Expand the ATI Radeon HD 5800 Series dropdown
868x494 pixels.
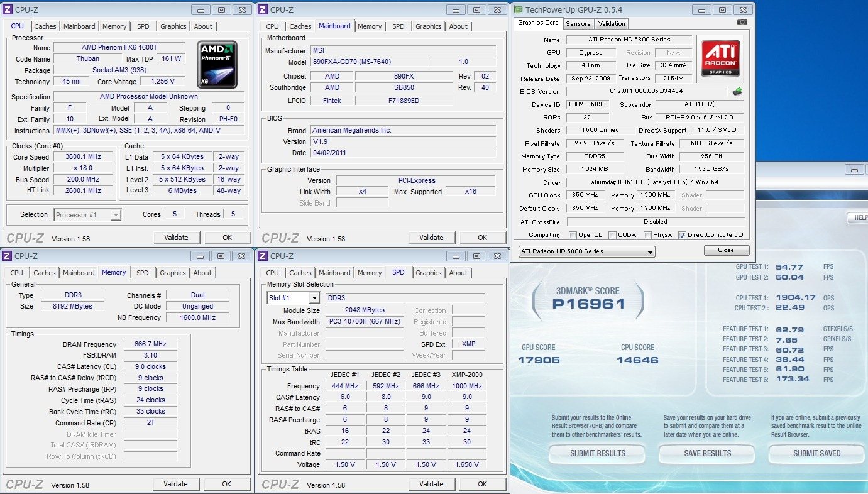coord(586,251)
